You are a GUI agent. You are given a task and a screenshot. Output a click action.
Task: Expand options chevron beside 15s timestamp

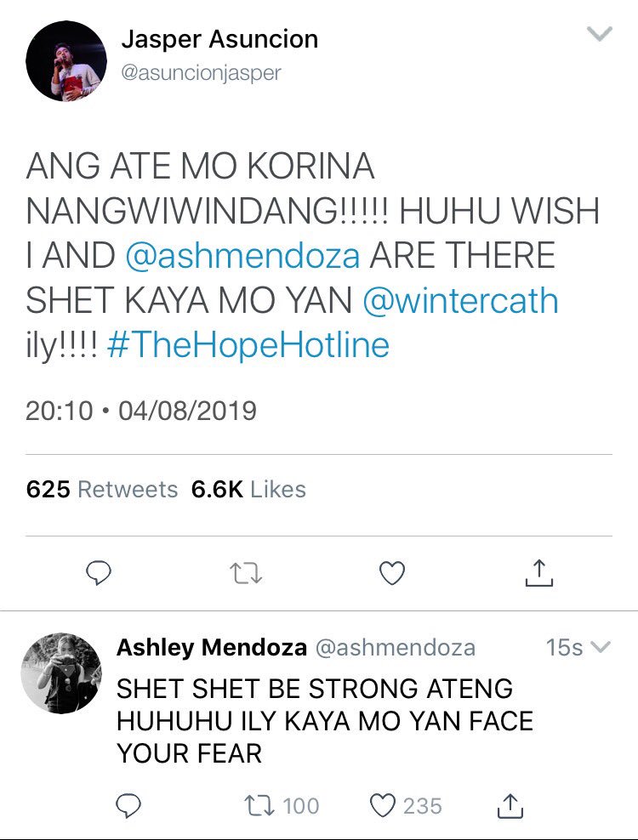[x=601, y=647]
